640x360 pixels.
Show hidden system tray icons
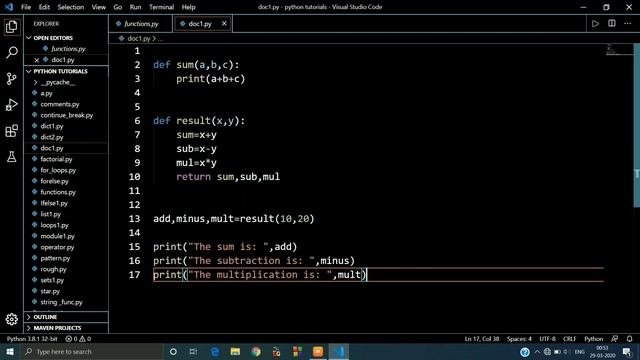537,351
